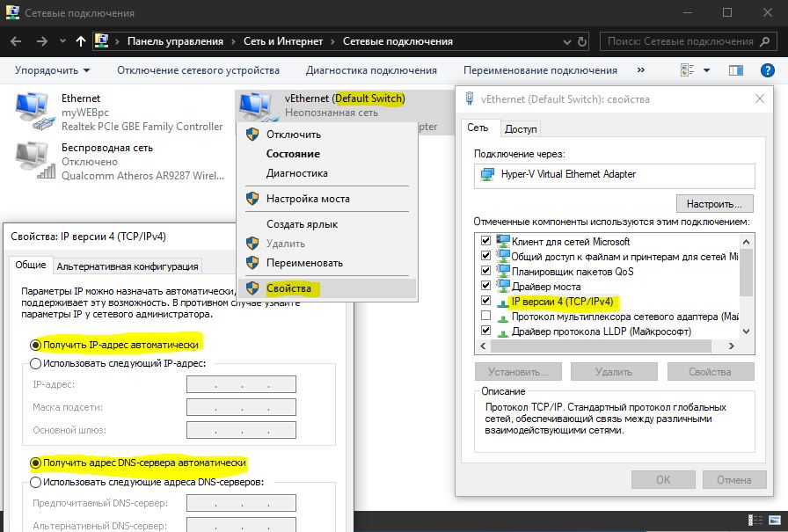Go forward with the Forward arrow
This screenshot has width=788, height=532.
tap(41, 41)
